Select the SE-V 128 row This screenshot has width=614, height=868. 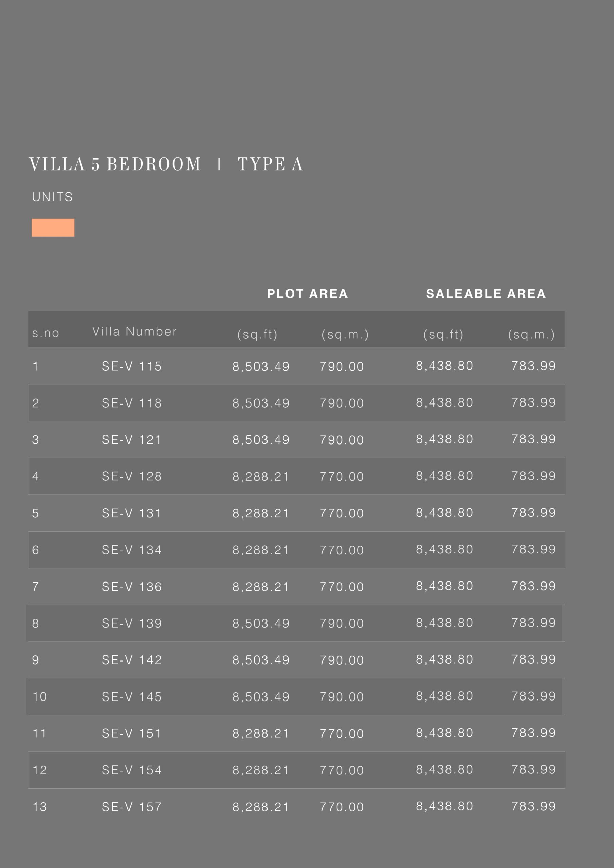297,476
